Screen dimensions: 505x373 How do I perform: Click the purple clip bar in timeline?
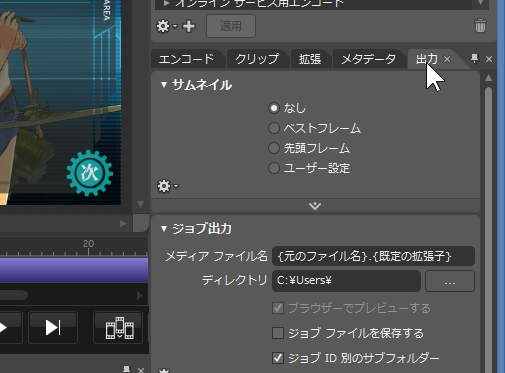click(74, 270)
